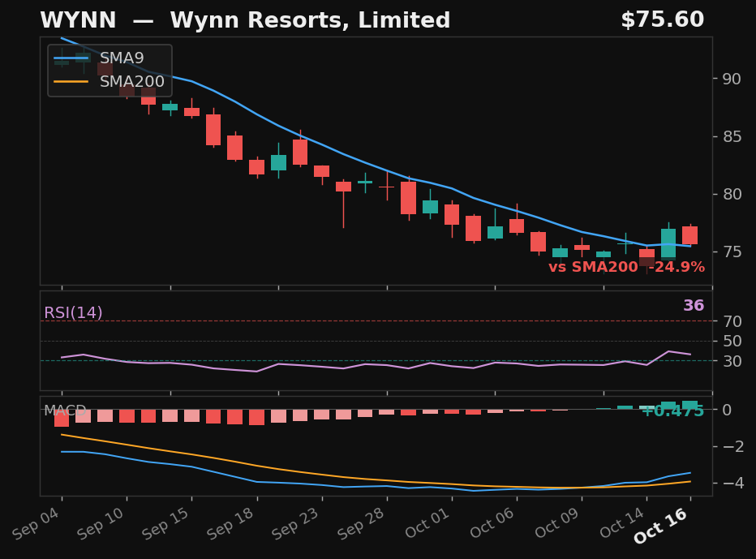The height and width of the screenshot is (559, 756).
Task: Click the RSI 30 axis label
Action: pyautogui.click(x=732, y=361)
